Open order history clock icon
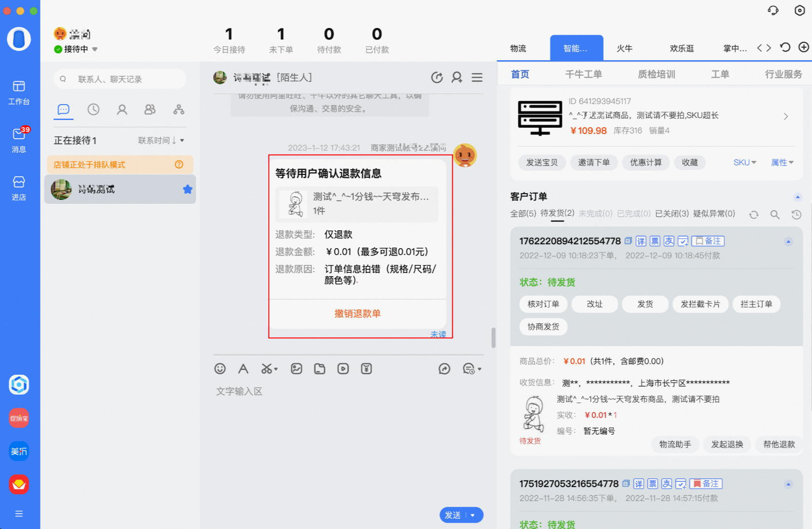Viewport: 812px width, 529px height. pos(796,214)
